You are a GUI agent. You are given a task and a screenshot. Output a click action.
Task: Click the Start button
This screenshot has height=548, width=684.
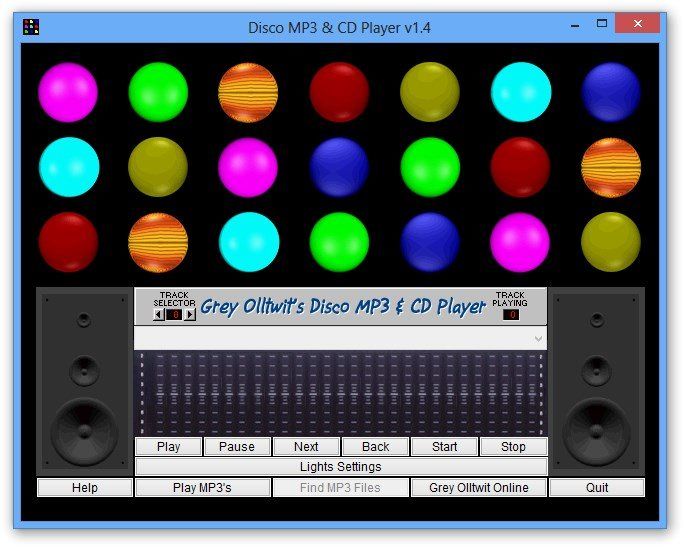tap(444, 447)
